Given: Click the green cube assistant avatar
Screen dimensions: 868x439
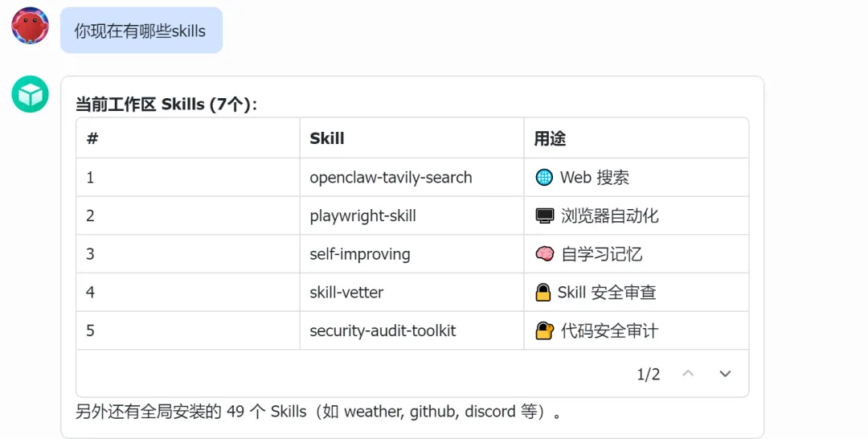Looking at the screenshot, I should tap(31, 94).
